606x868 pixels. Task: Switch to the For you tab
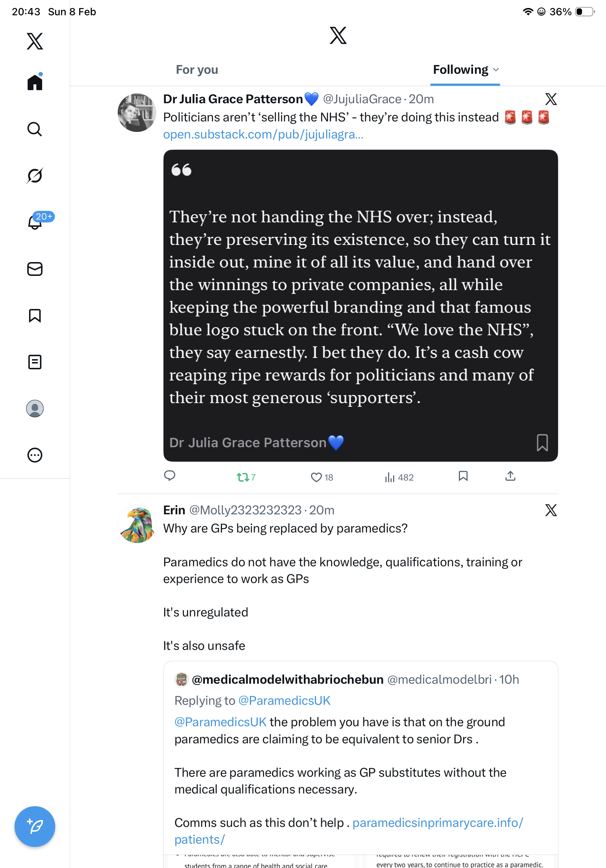pos(197,70)
